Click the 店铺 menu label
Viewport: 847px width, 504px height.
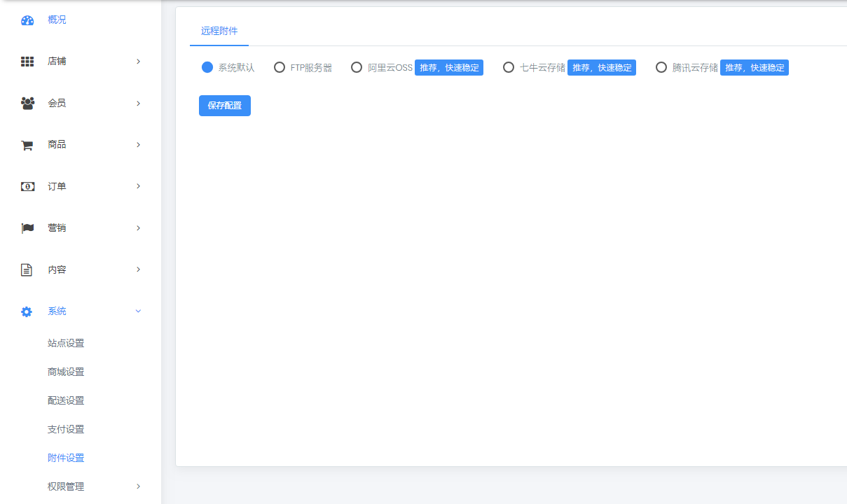[57, 62]
